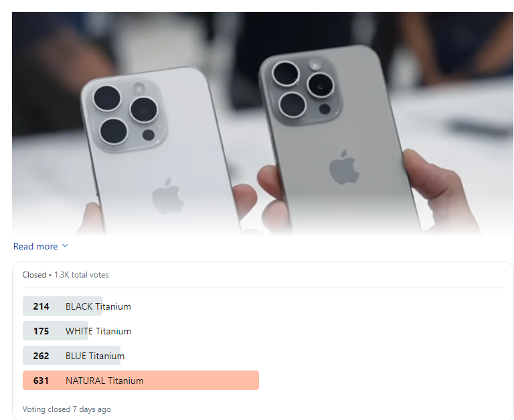Image resolution: width=514 pixels, height=420 pixels.
Task: Click the 214 vote count
Action: (41, 306)
